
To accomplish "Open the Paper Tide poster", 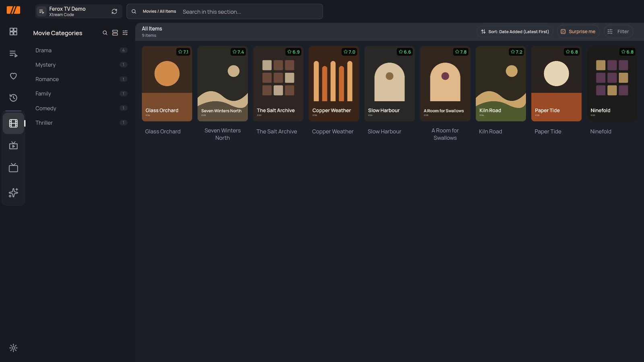I will point(556,84).
